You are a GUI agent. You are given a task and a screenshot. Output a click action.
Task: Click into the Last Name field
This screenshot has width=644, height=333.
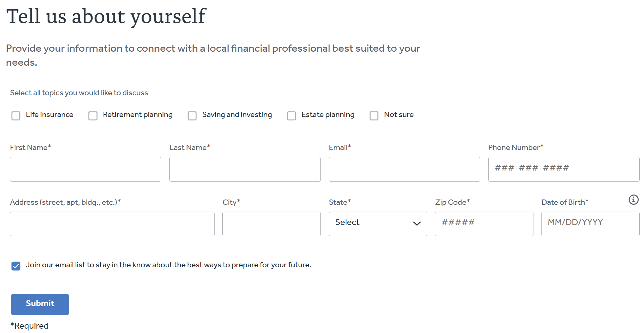pos(245,169)
